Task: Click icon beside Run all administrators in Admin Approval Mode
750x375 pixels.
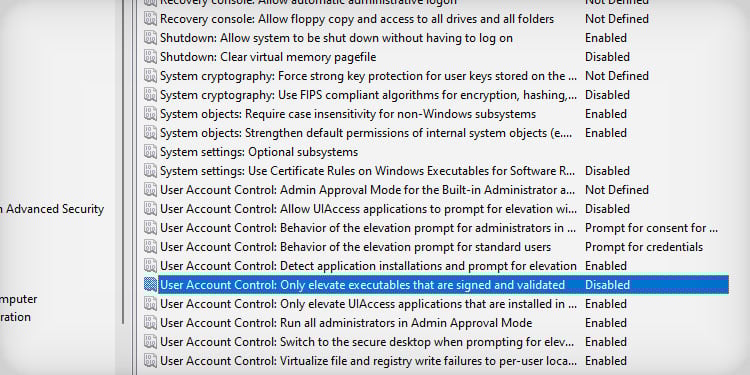Action: click(151, 323)
